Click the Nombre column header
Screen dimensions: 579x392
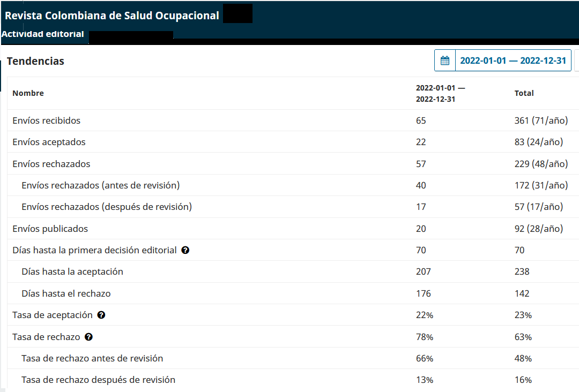pos(28,93)
